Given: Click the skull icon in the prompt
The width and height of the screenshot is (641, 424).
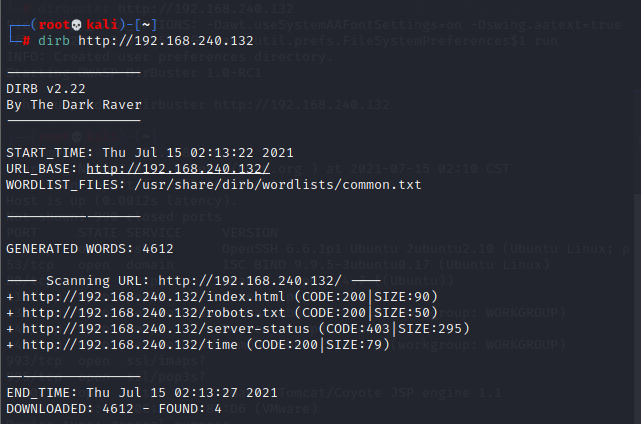Looking at the screenshot, I should point(76,25).
